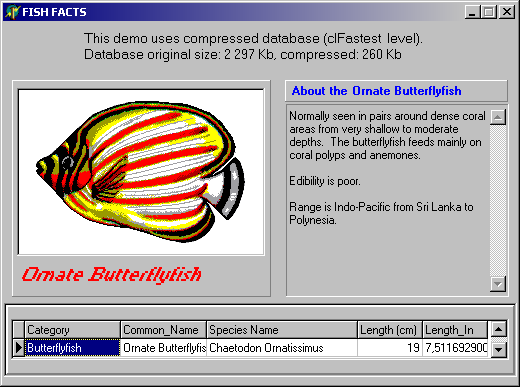520x387 pixels.
Task: Click the Species Name column header
Action: 282,330
